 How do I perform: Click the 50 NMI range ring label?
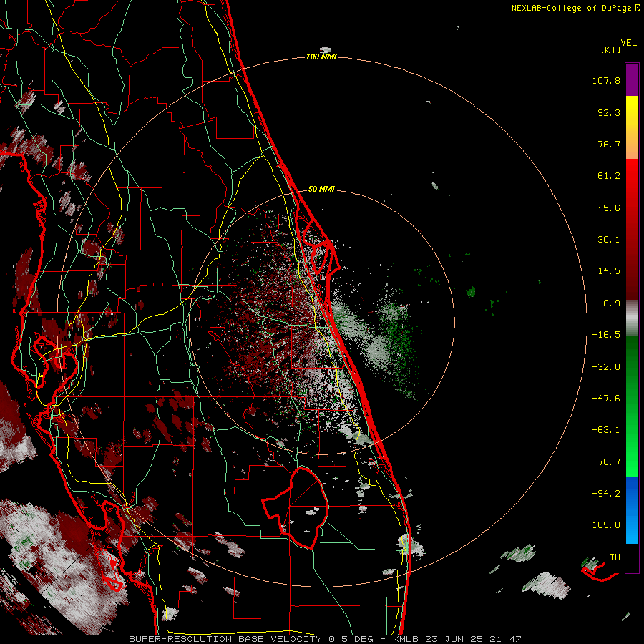click(321, 190)
